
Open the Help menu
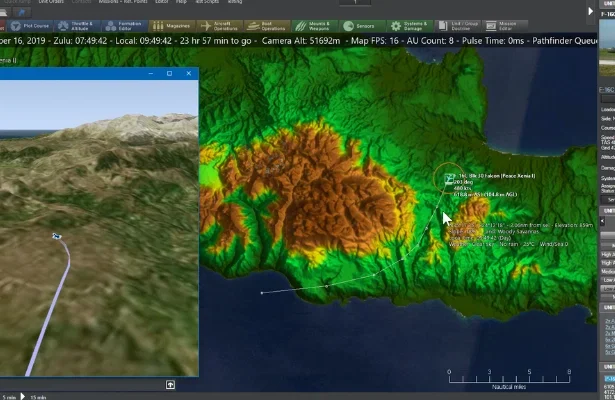pos(181,2)
